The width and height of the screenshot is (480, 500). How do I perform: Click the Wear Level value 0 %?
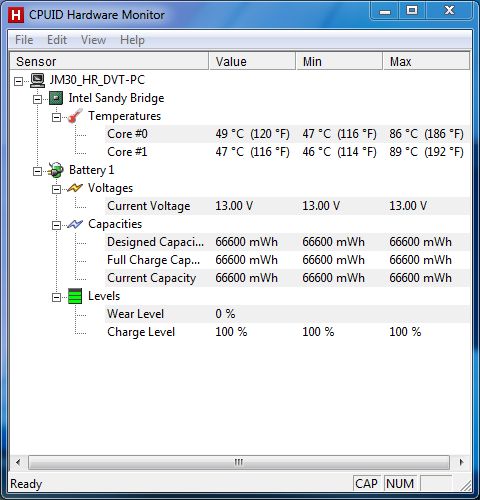pyautogui.click(x=225, y=314)
